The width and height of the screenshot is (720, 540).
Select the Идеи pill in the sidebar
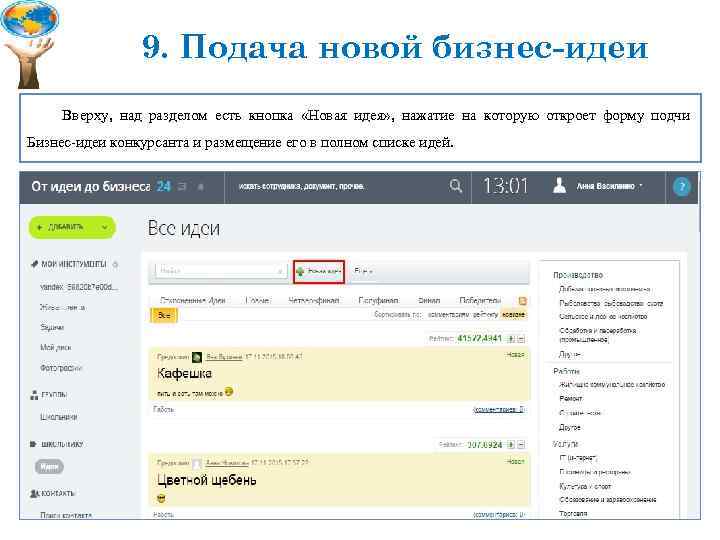point(49,467)
